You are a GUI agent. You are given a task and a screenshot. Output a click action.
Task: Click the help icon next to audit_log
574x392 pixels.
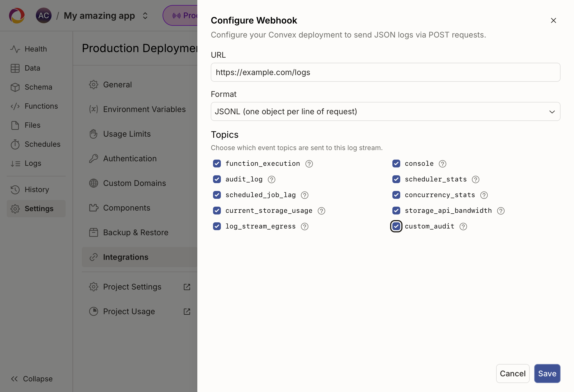(x=271, y=179)
